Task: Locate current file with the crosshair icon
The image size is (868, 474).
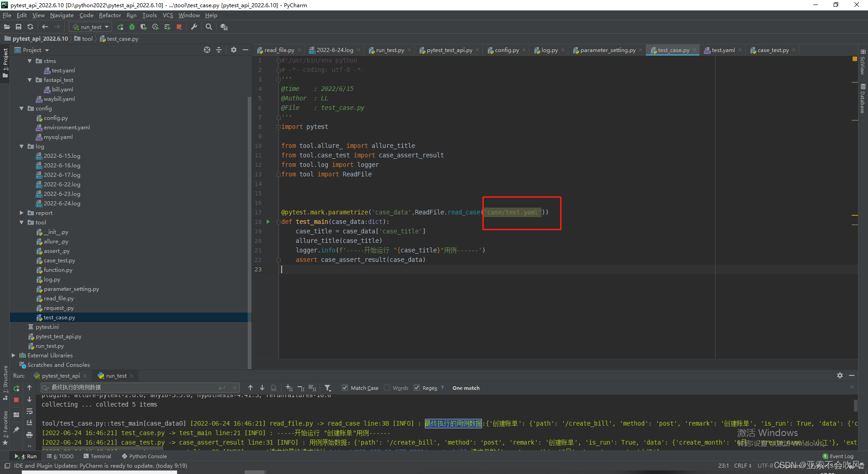Action: 207,50
